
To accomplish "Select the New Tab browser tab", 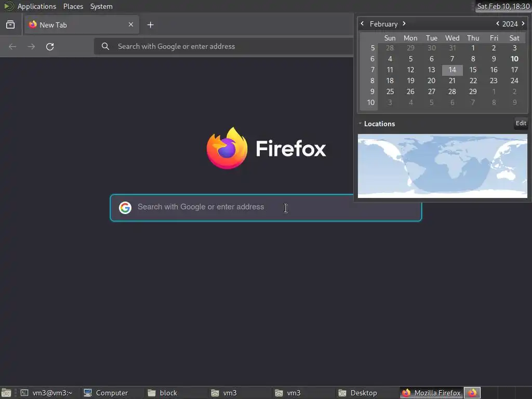I will point(82,25).
